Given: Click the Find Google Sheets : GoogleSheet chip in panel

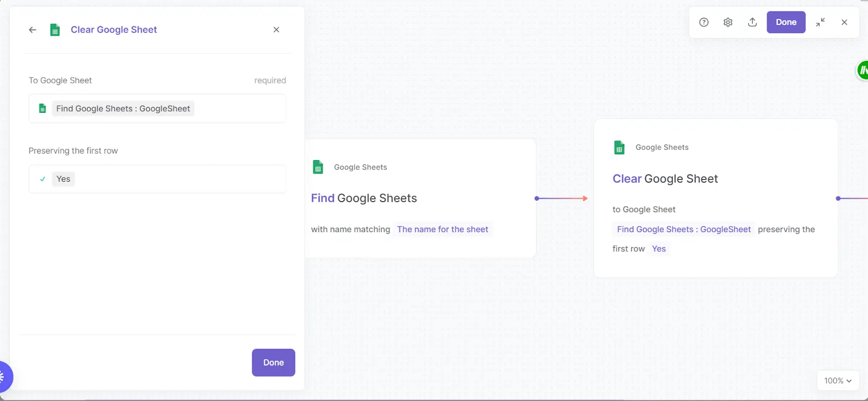Looking at the screenshot, I should point(123,109).
